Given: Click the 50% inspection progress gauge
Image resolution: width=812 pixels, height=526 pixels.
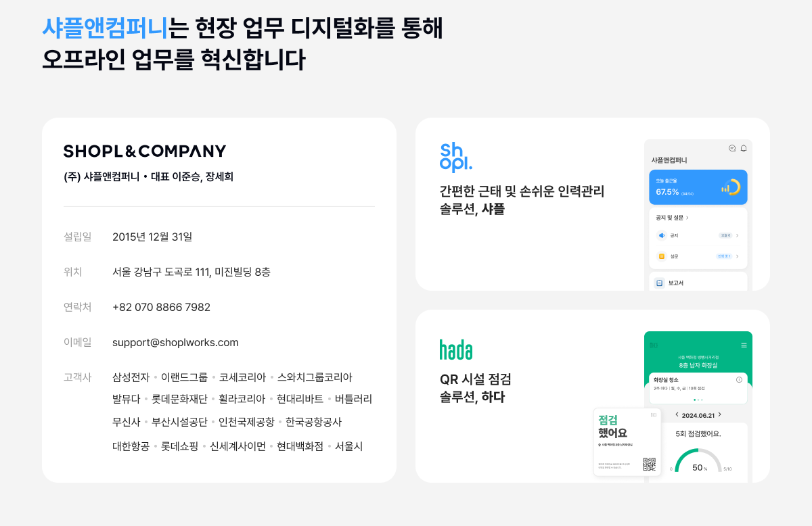Looking at the screenshot, I should tap(699, 462).
